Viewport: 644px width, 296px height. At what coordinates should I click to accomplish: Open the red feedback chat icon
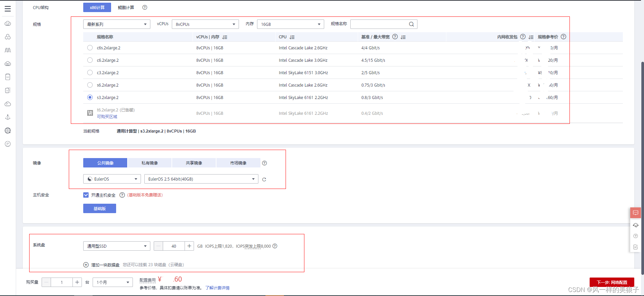click(635, 213)
